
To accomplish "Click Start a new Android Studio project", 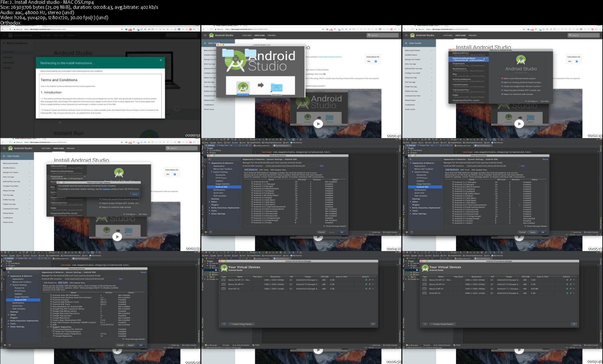I will pos(519,78).
